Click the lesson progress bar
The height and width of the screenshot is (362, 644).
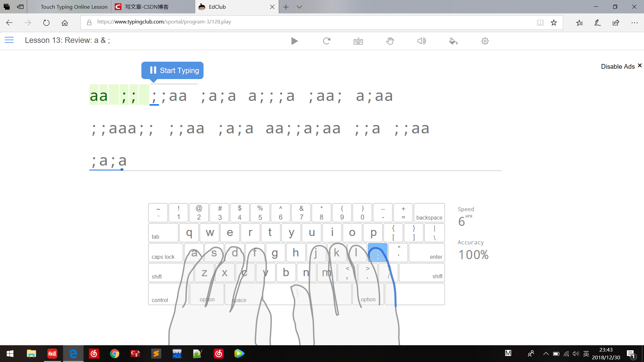coord(295,170)
